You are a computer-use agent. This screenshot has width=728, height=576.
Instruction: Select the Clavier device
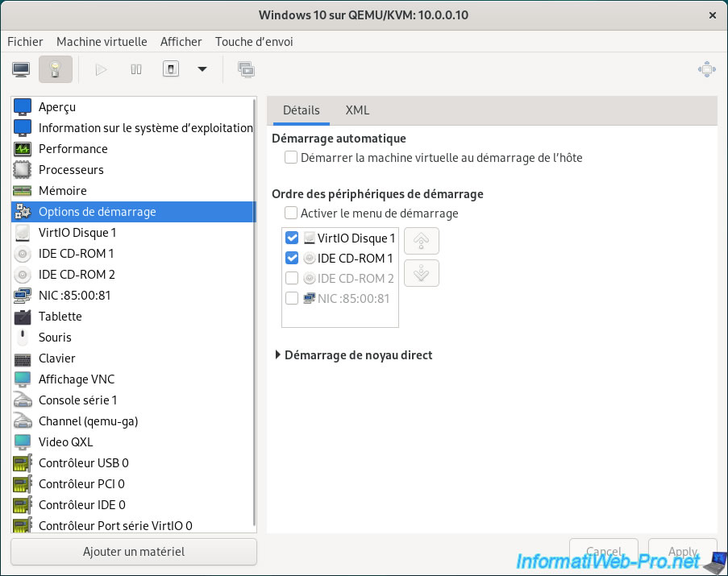[134, 358]
